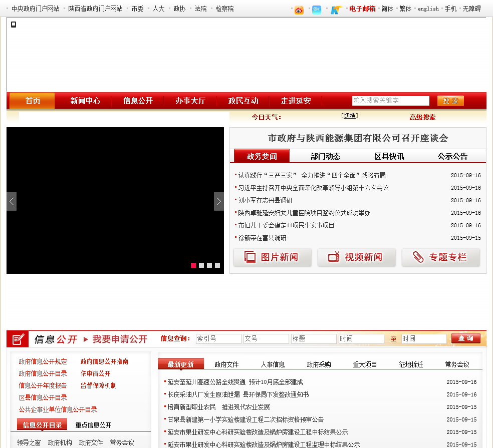Open the 我要申请公开 link
Screen dimensions: 493x448
click(120, 339)
